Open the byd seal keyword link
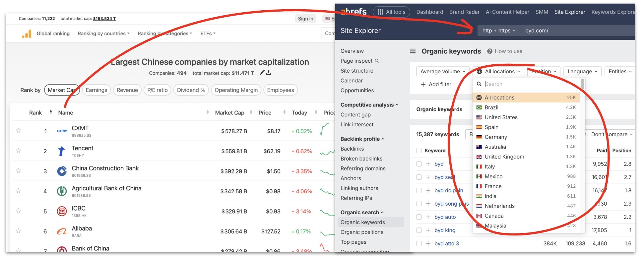Screen dimensions: 644x262 444,177
